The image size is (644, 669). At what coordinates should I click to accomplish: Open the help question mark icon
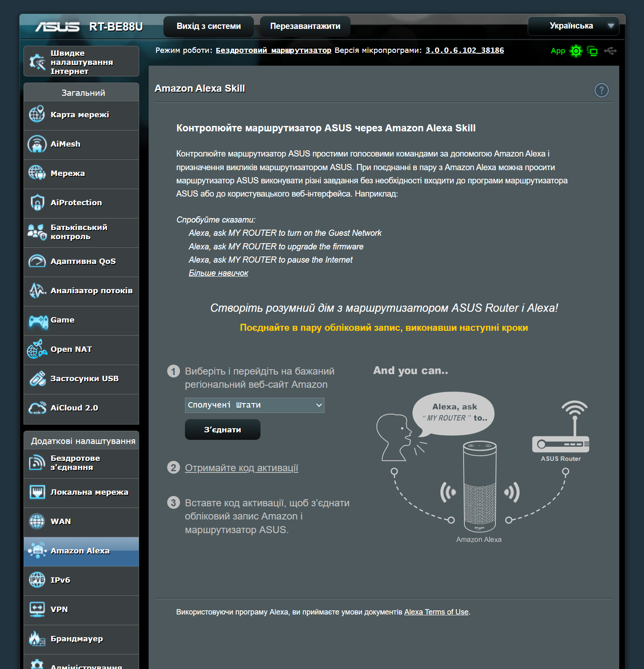[x=601, y=90]
